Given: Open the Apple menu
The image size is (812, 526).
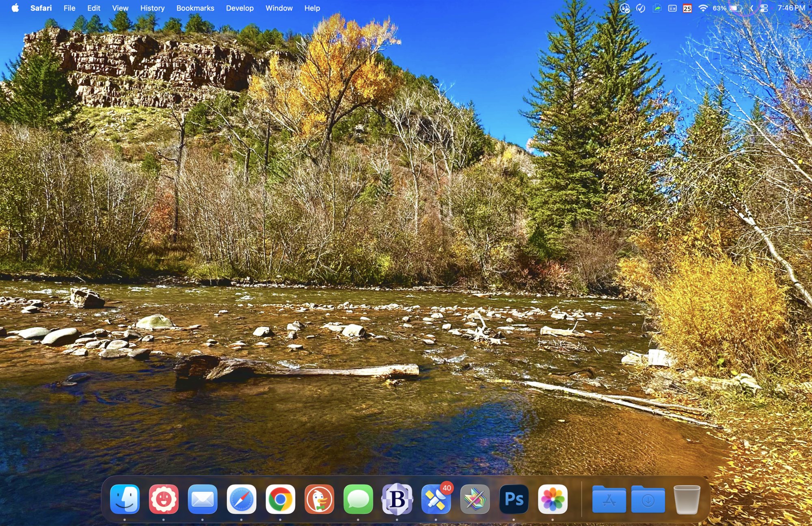Looking at the screenshot, I should point(15,8).
